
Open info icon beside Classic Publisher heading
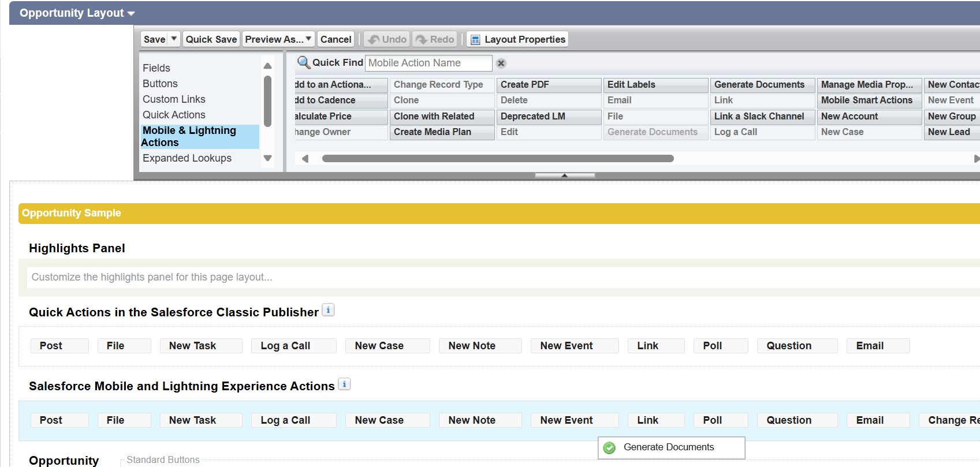[x=328, y=311]
